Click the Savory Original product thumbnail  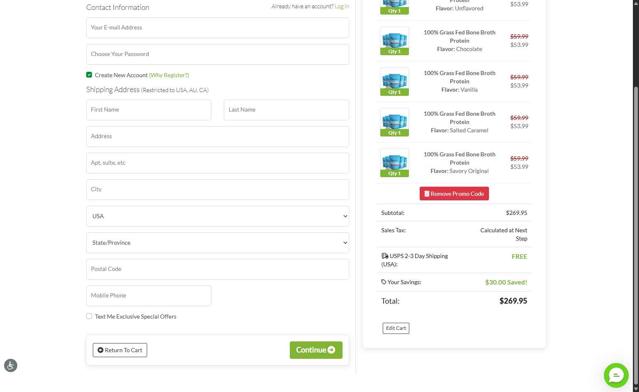pos(394,163)
